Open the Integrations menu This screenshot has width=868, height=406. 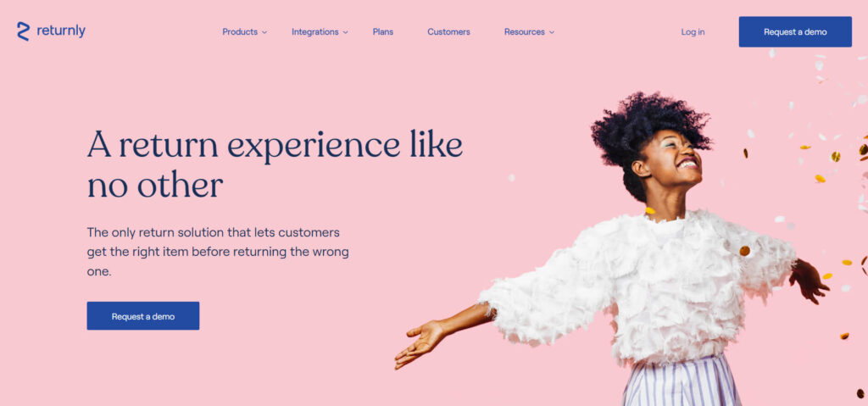coord(315,31)
